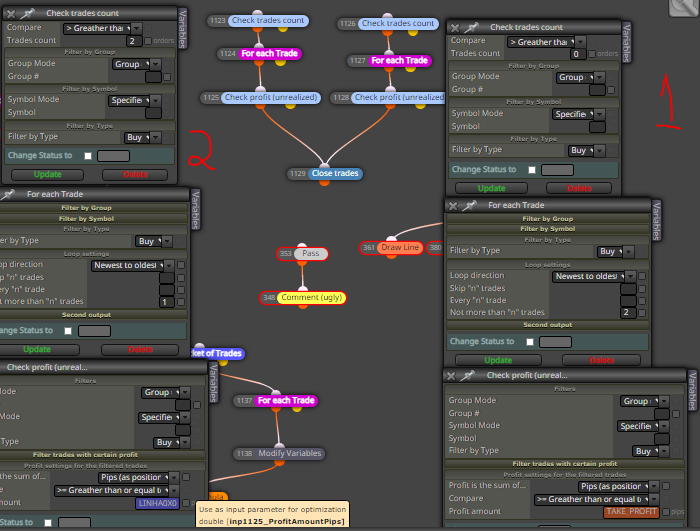Close the right Check trades count panel
Image resolution: width=700 pixels, height=531 pixels.
455,28
